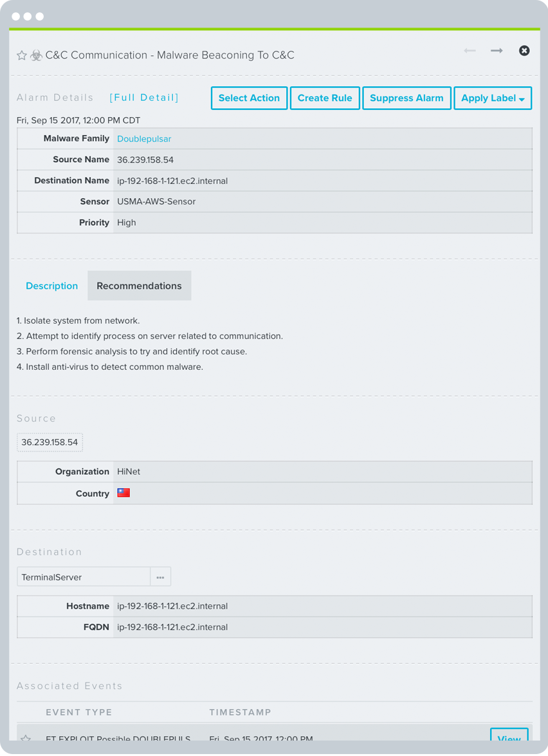Star the C&C Communication alarm
Screen dimensions: 548x756
click(22, 56)
